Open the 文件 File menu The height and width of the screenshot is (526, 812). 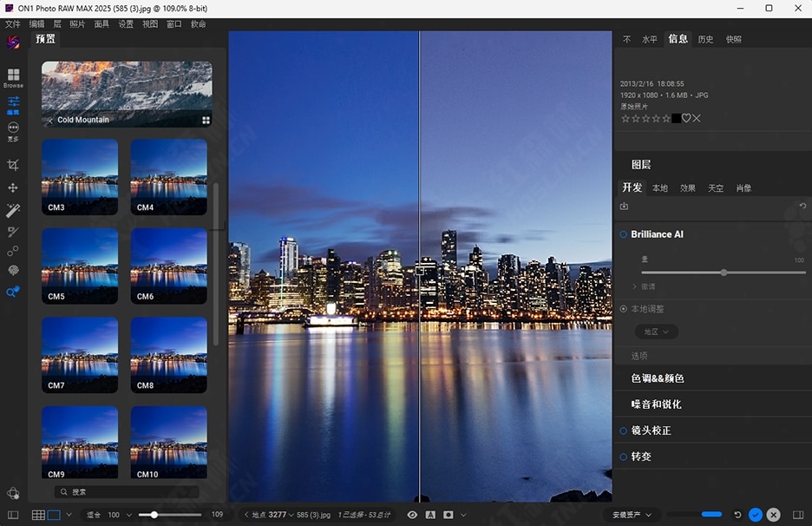coord(13,24)
